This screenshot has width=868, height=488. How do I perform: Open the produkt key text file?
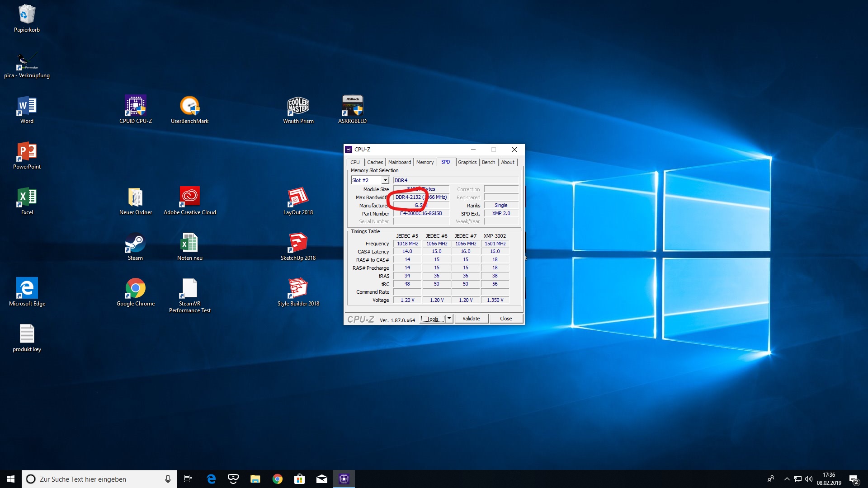[27, 338]
